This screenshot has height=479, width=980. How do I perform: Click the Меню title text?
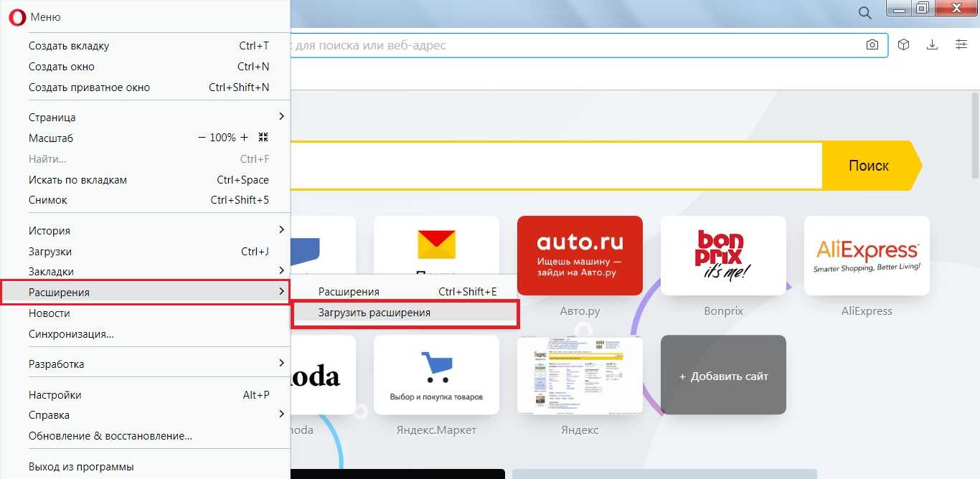pyautogui.click(x=45, y=17)
